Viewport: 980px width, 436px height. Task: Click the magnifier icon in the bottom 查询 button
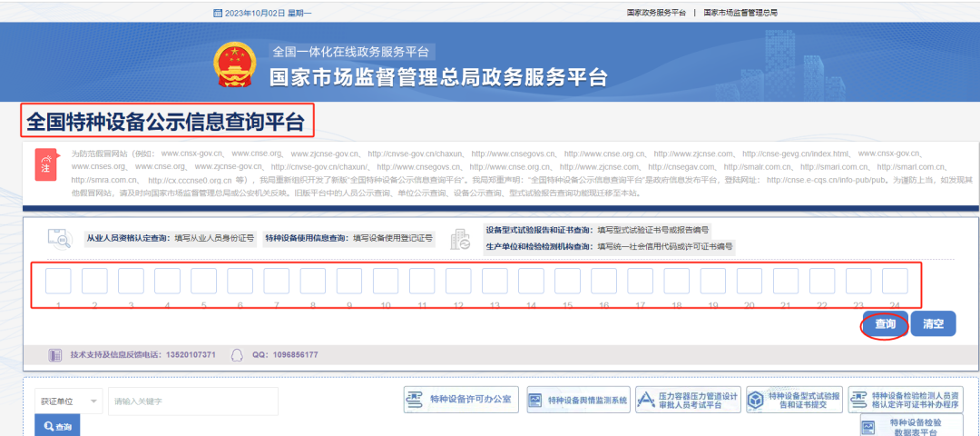point(48,427)
